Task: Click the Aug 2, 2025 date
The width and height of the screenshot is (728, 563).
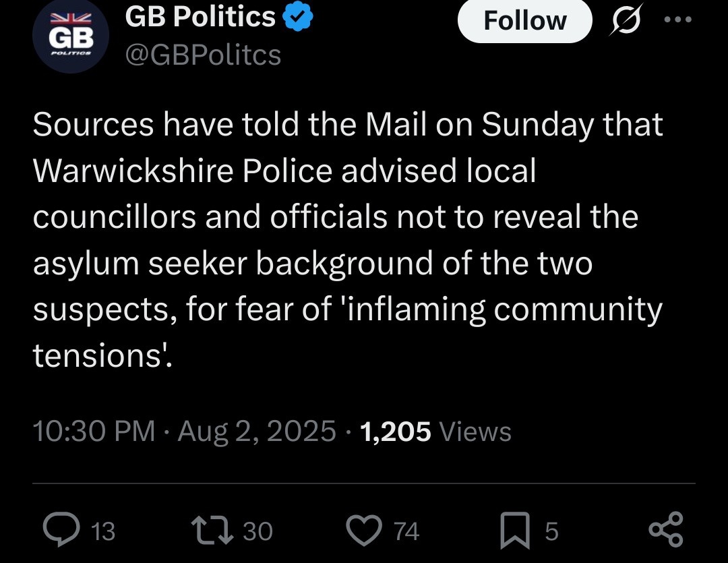Action: point(257,431)
